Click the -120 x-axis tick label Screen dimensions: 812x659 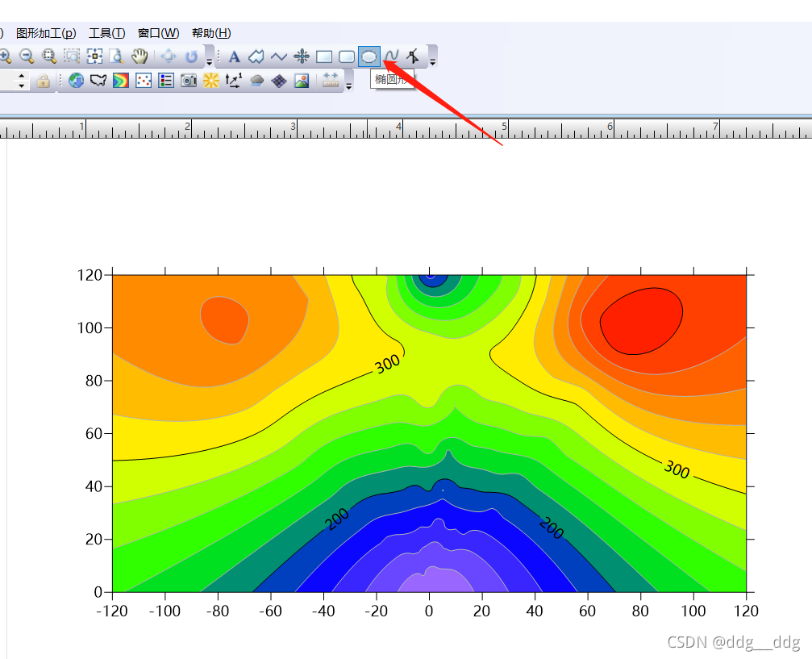click(x=112, y=611)
